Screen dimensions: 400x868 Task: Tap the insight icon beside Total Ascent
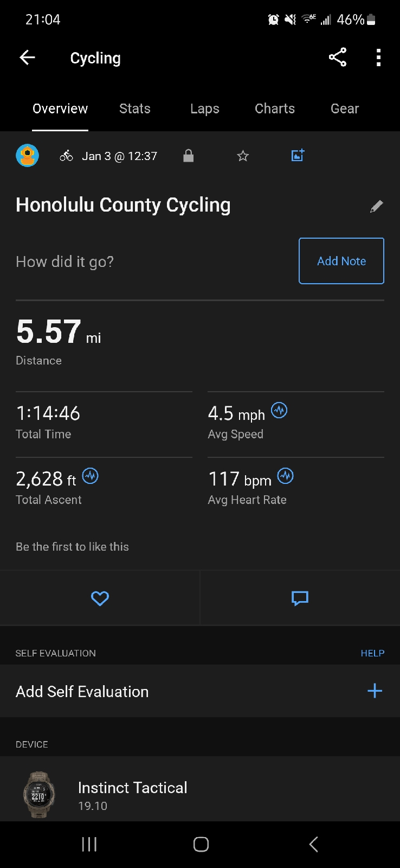tap(90, 476)
